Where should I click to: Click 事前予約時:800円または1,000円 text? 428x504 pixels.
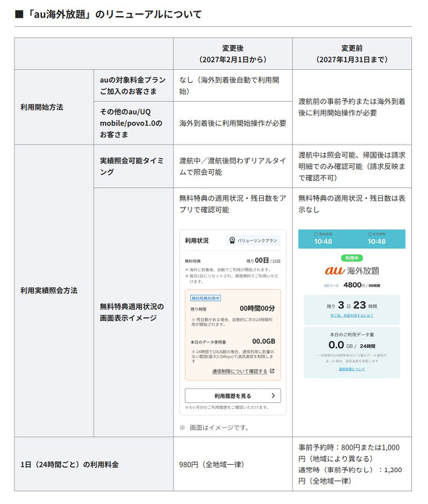349,453
